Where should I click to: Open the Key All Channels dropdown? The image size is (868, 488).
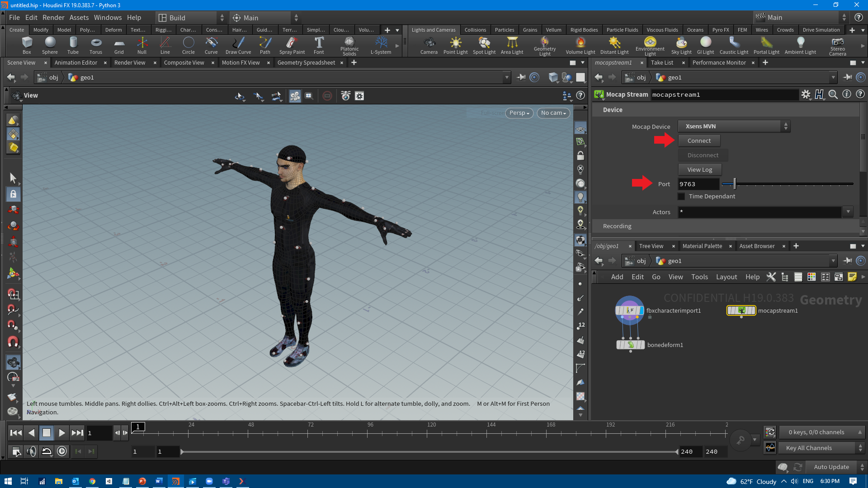tap(821, 448)
